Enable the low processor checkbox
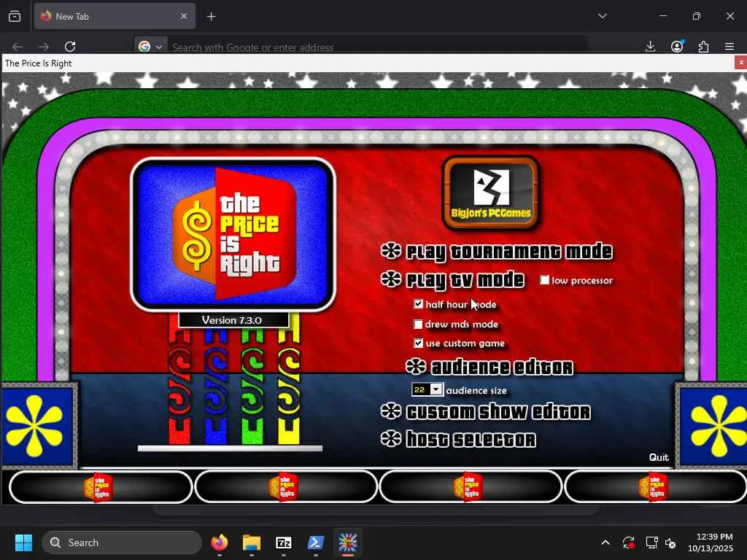747x560 pixels. coord(544,280)
